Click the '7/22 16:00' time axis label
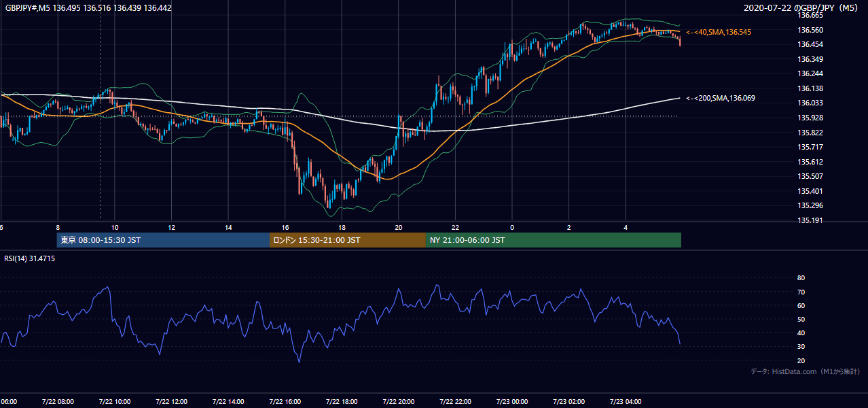This screenshot has width=868, height=408. (x=285, y=401)
